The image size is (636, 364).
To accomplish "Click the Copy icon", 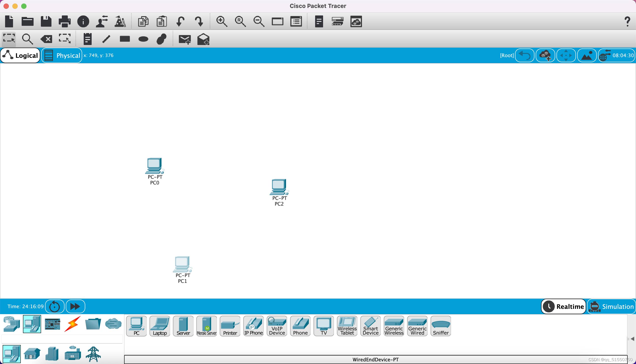I will 143,21.
